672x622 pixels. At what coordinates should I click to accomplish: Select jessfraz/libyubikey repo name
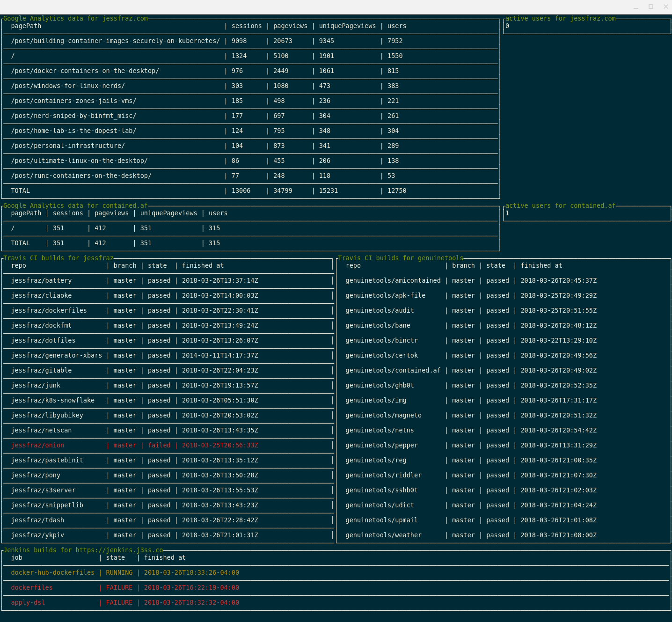point(47,416)
